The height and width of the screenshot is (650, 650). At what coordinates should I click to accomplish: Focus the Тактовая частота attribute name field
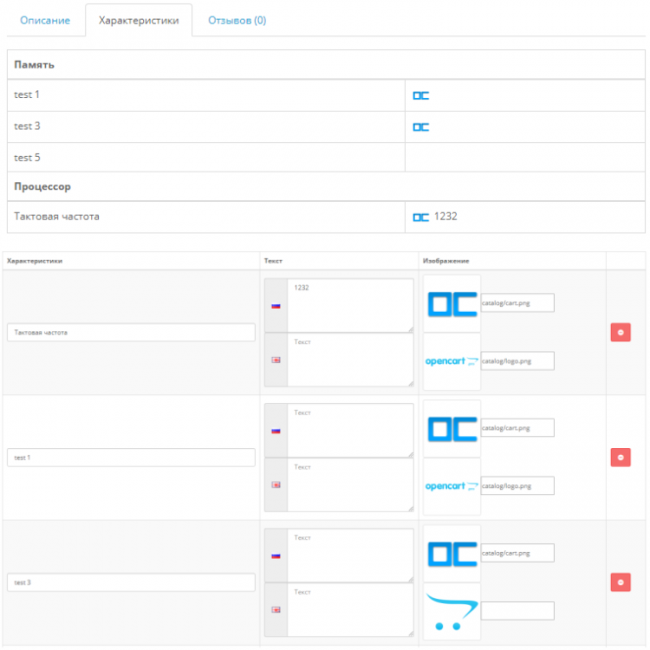(x=131, y=332)
